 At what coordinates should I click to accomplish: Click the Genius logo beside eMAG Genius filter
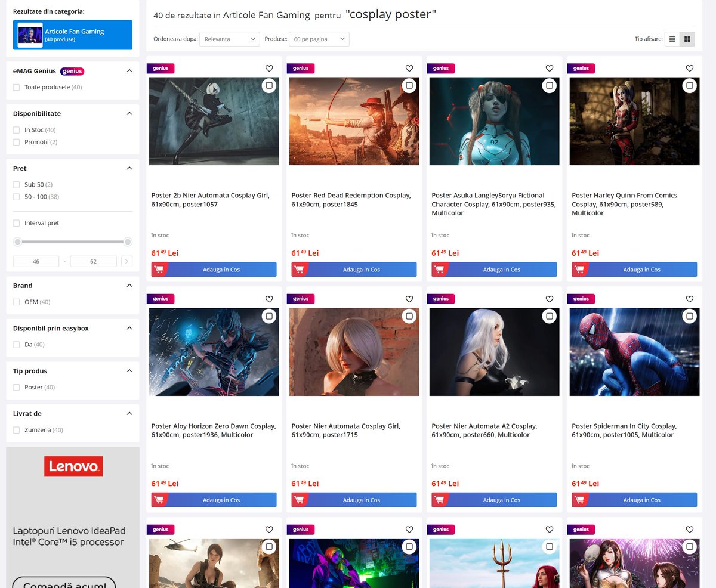tap(72, 71)
